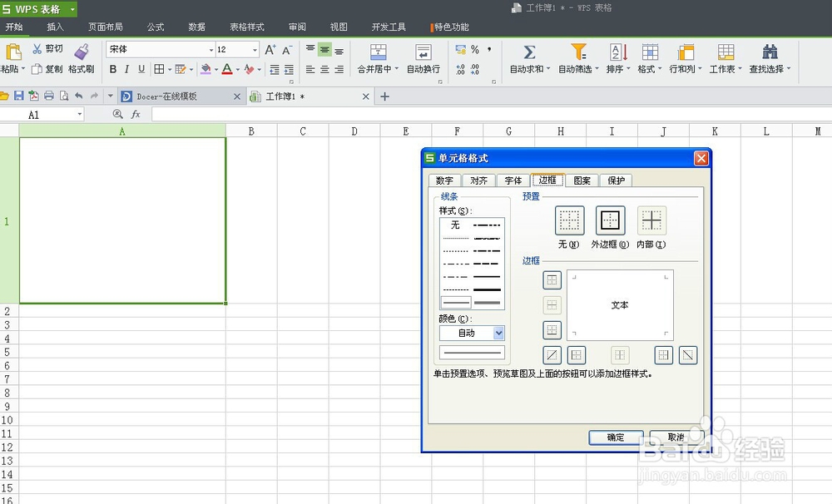Cut the selection with 剪切

(47, 49)
